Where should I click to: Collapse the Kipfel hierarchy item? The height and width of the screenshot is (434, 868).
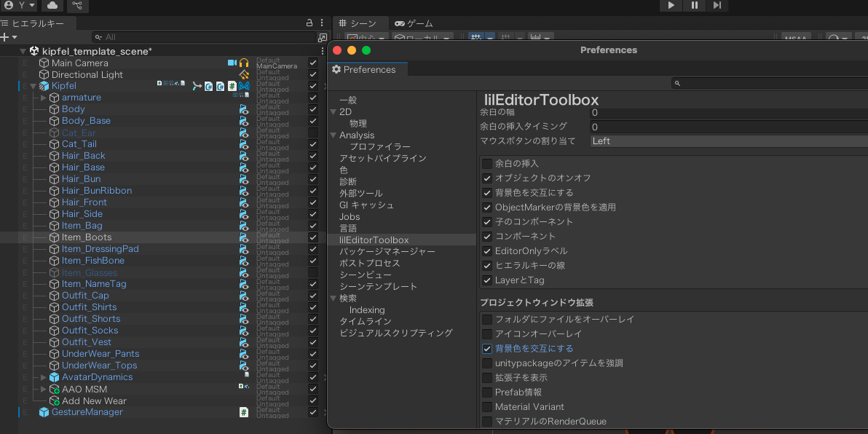33,85
